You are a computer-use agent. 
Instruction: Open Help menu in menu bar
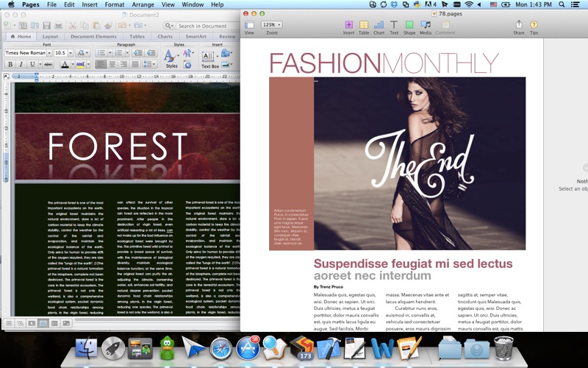217,4
